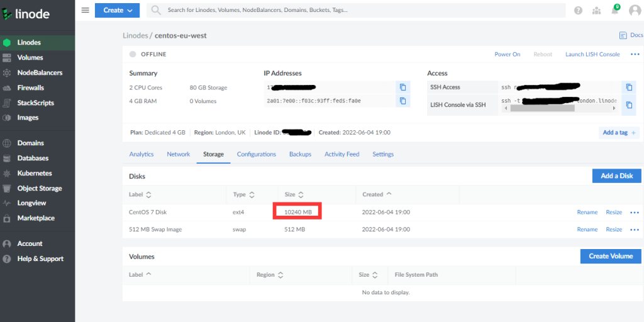
Task: Sort disks by Created date
Action: 377,194
